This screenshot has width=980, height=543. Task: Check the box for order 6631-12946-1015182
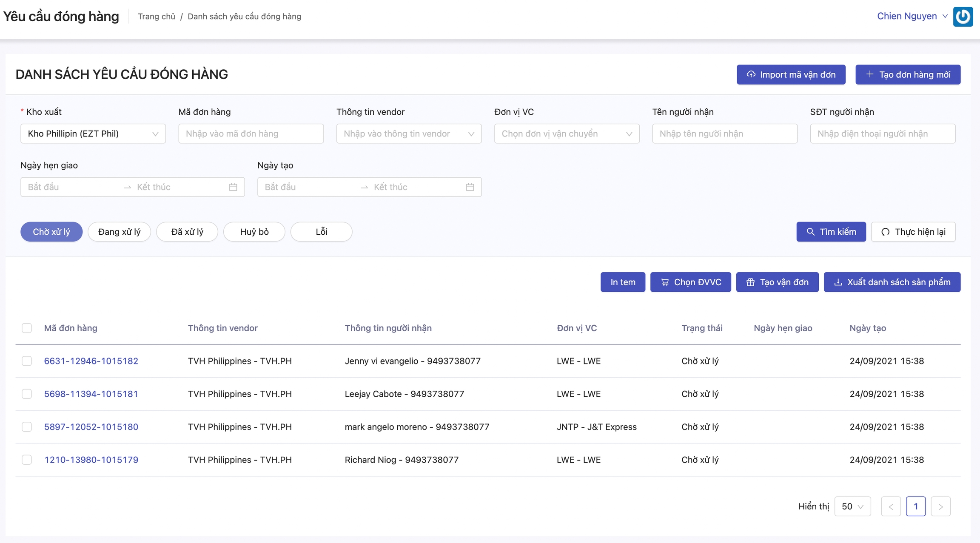click(27, 361)
